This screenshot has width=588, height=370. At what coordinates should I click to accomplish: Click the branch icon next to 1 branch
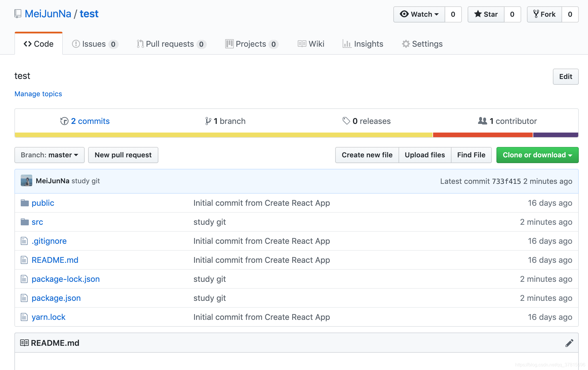208,121
